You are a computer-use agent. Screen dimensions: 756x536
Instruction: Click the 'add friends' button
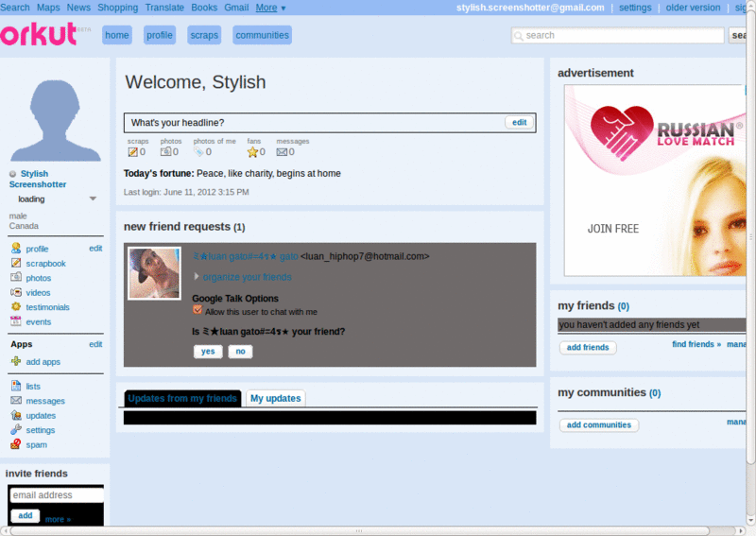click(588, 347)
